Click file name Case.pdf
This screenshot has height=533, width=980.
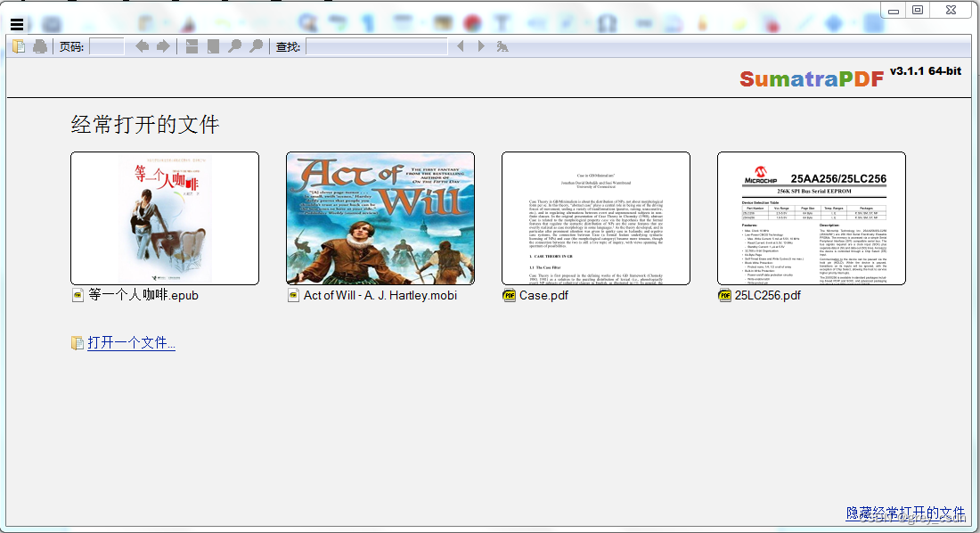[543, 295]
